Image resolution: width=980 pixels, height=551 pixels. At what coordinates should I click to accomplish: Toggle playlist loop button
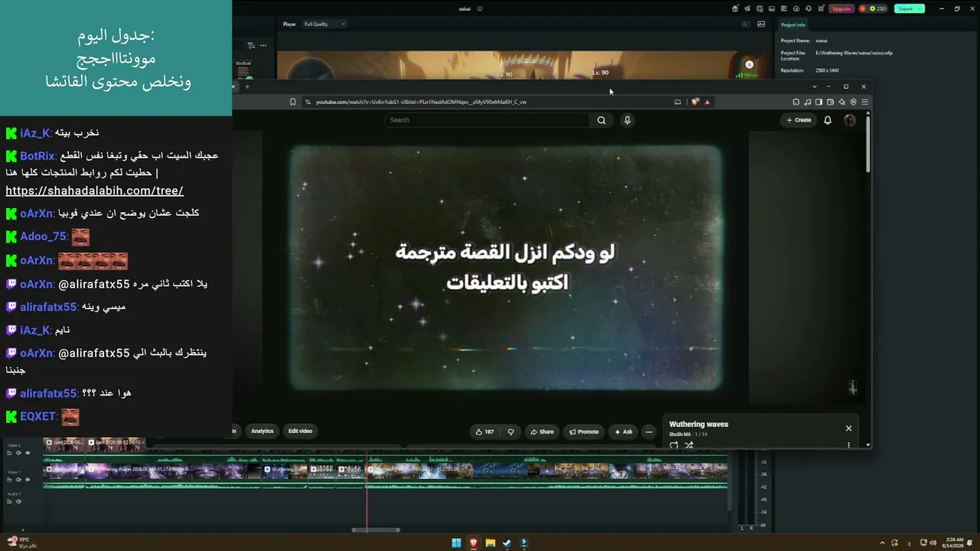click(x=674, y=445)
